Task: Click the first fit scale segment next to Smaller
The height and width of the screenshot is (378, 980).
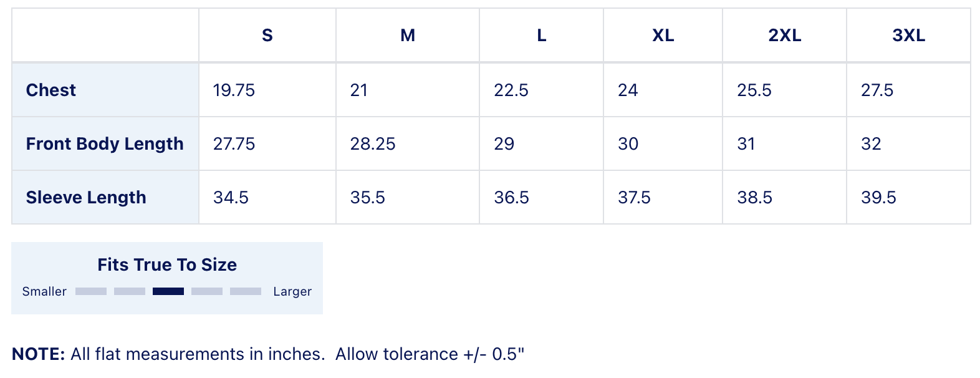Action: pos(91,291)
